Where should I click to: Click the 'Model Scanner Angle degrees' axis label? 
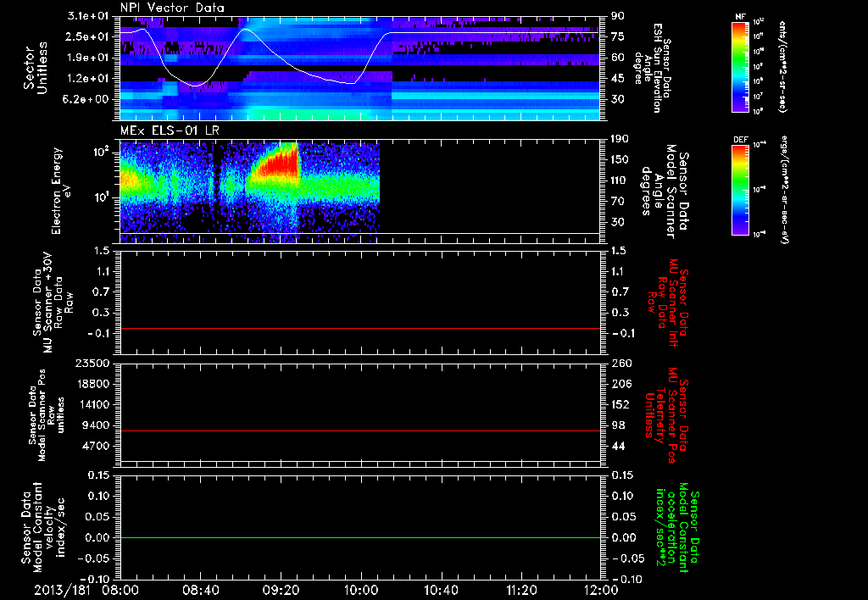coord(665,192)
